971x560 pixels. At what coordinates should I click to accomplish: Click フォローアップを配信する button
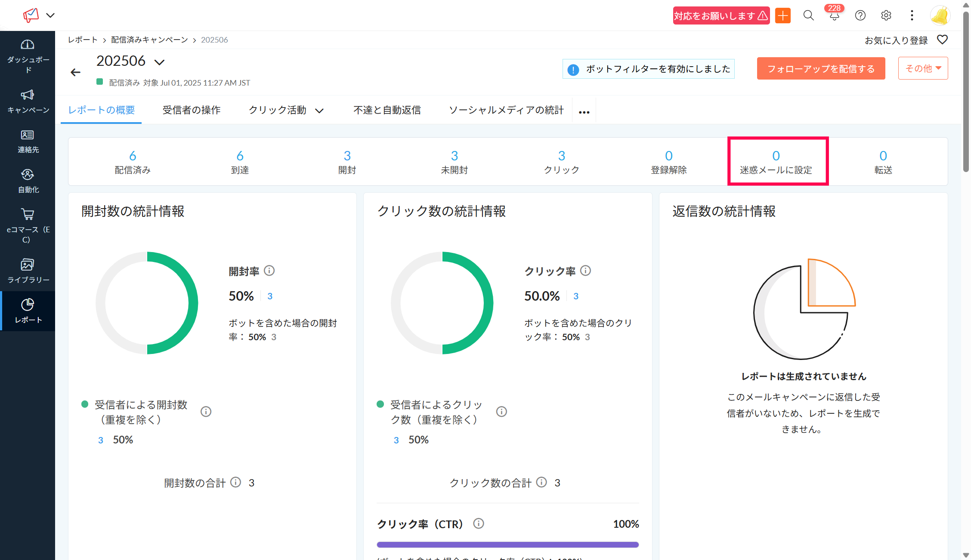pyautogui.click(x=821, y=69)
